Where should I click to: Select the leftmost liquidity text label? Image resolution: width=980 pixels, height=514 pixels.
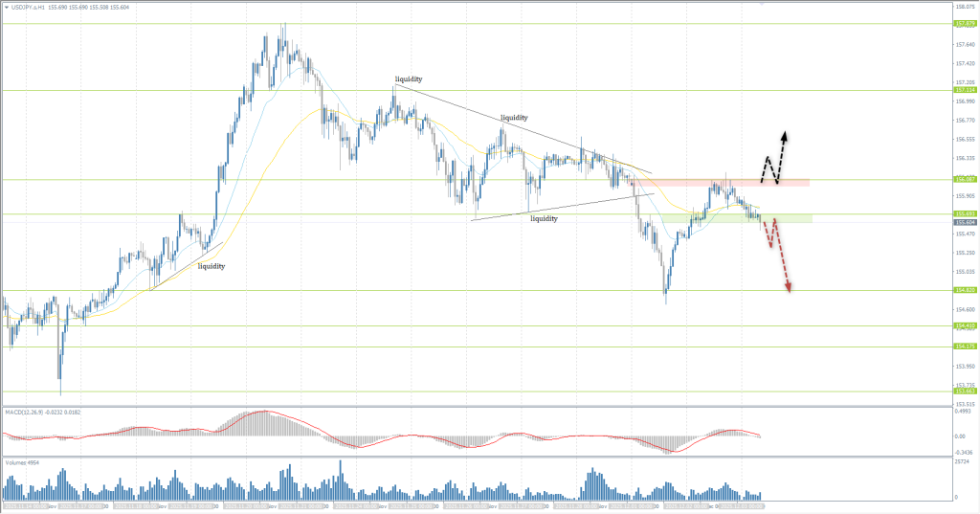[212, 266]
